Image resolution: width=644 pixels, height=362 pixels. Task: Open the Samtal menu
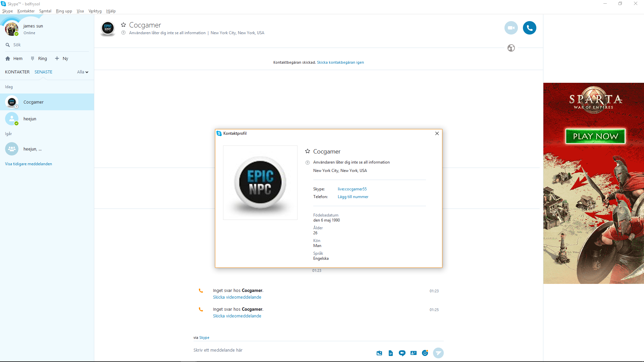(x=45, y=11)
